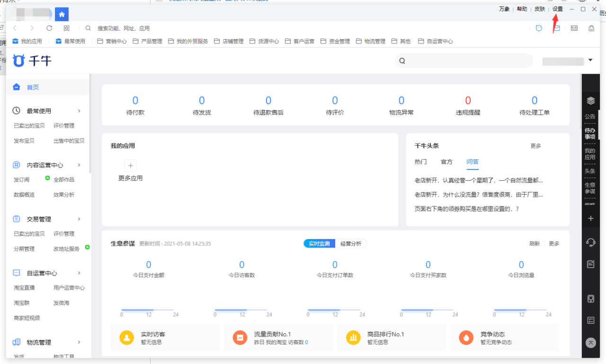Click 更多应用 link
Image resolution: width=606 pixels, height=364 pixels.
[x=131, y=178]
